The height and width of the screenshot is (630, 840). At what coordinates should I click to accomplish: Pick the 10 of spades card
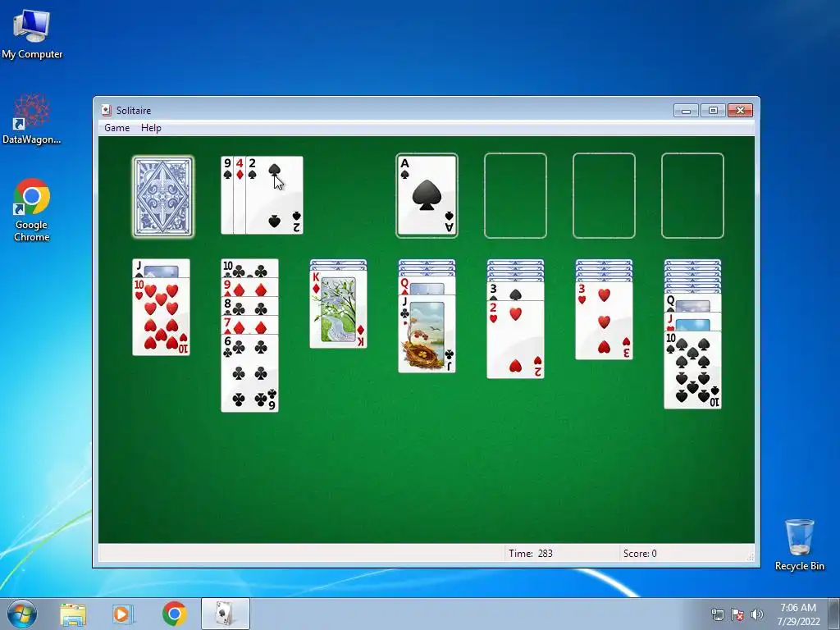[692, 370]
